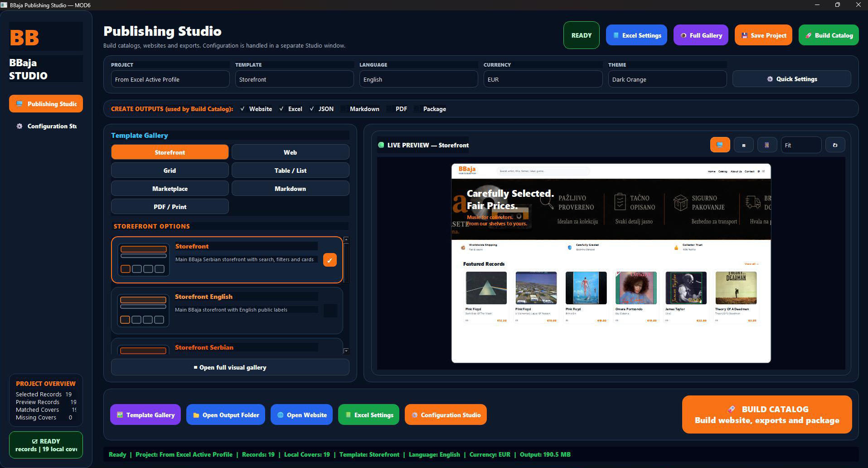Click Open full visual gallery
Viewport: 868px width, 468px height.
(230, 367)
